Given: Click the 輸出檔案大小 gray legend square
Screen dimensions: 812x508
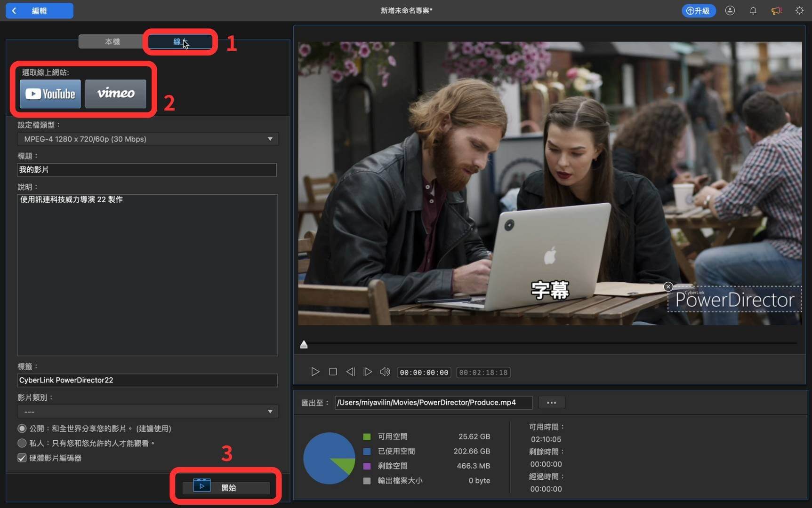Looking at the screenshot, I should coord(367,481).
